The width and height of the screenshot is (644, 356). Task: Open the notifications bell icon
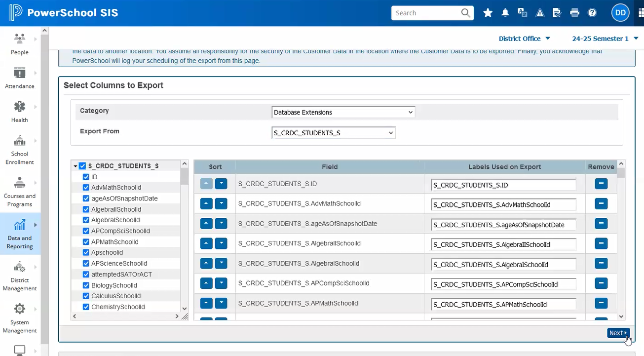coord(505,13)
